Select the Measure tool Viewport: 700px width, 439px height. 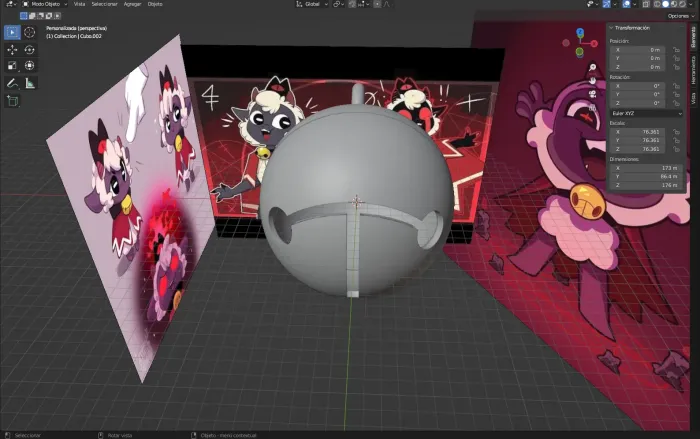click(x=29, y=83)
